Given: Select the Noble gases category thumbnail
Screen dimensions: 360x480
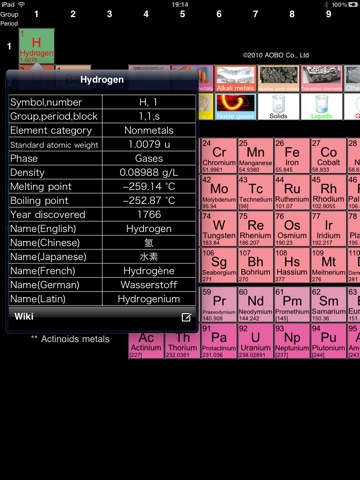Looking at the screenshot, I should tap(235, 106).
